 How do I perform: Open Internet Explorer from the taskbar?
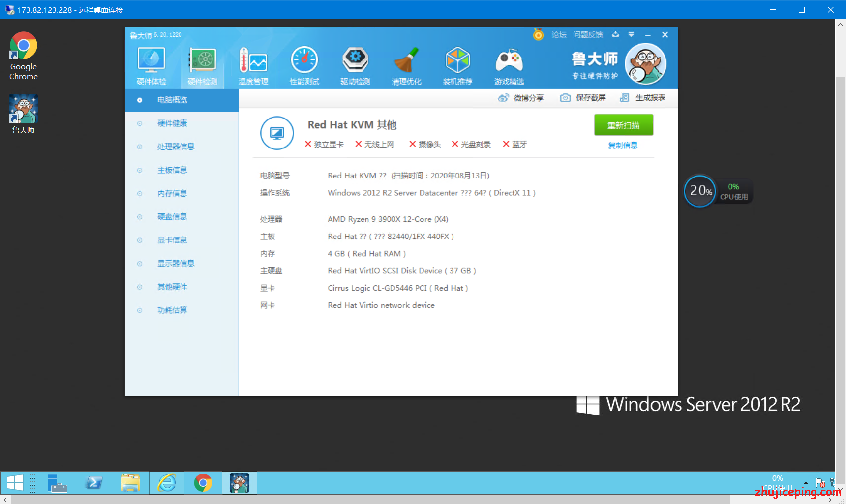point(167,483)
